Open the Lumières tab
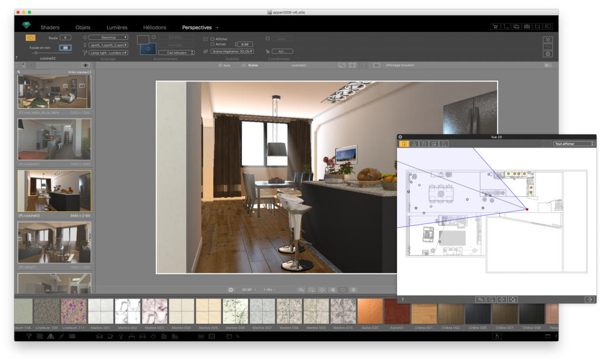603x364 pixels. point(117,28)
